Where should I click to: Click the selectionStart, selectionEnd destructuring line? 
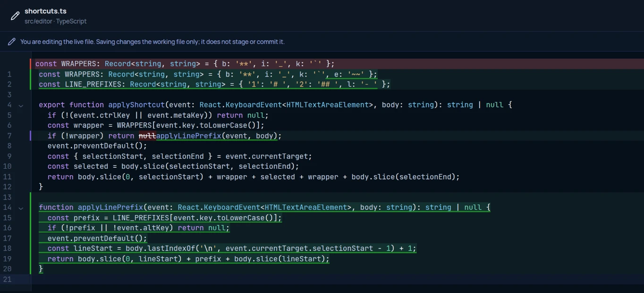180,156
